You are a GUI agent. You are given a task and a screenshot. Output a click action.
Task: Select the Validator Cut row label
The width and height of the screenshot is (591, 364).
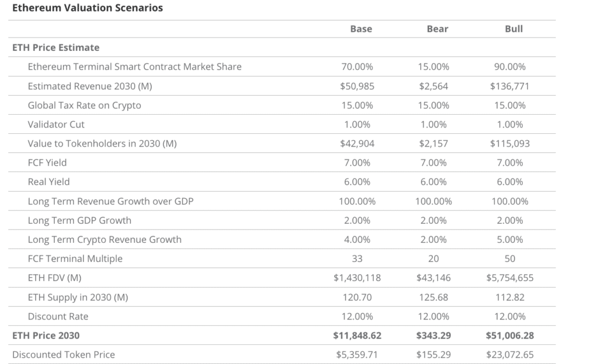56,125
